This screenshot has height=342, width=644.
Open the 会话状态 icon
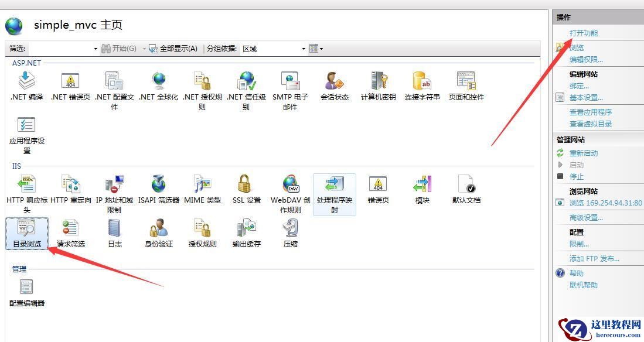point(335,80)
